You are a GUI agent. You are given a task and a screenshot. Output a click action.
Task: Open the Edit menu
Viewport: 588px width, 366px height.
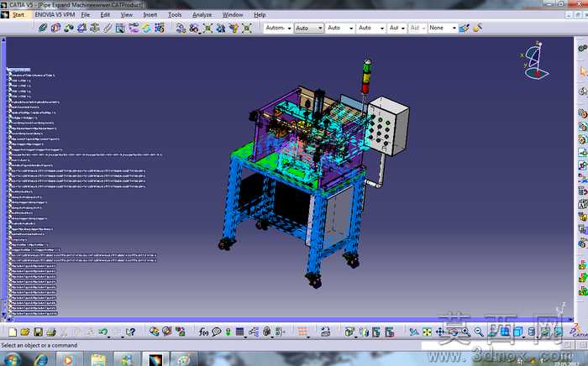tap(105, 15)
